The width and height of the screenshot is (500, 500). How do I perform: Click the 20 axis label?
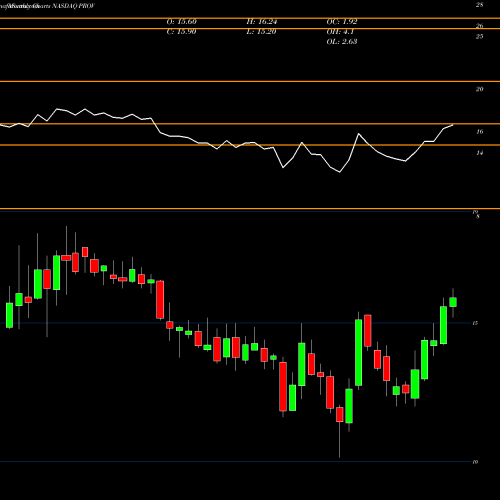pos(479,89)
